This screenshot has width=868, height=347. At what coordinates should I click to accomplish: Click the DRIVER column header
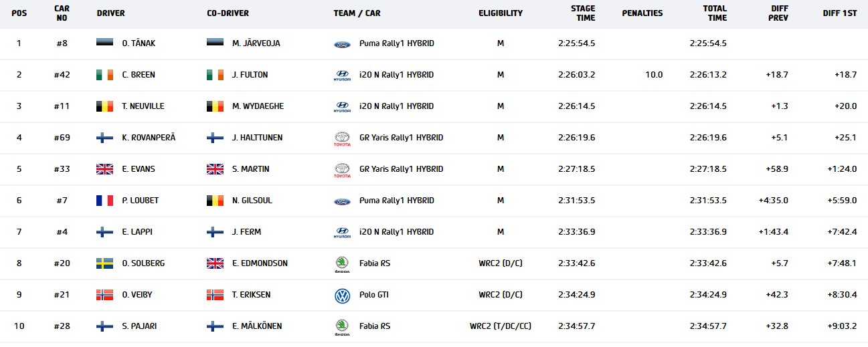[110, 13]
